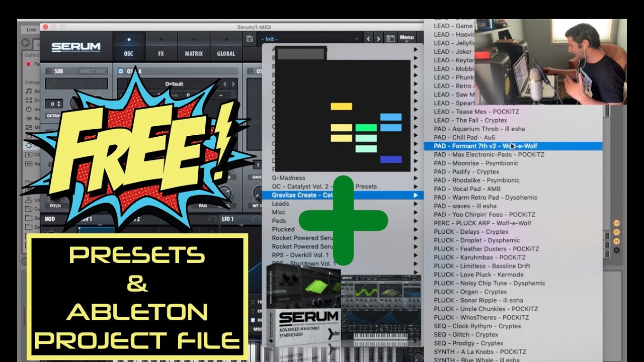Switch to the GLOBAL tab
The width and height of the screenshot is (644, 362).
(x=226, y=47)
